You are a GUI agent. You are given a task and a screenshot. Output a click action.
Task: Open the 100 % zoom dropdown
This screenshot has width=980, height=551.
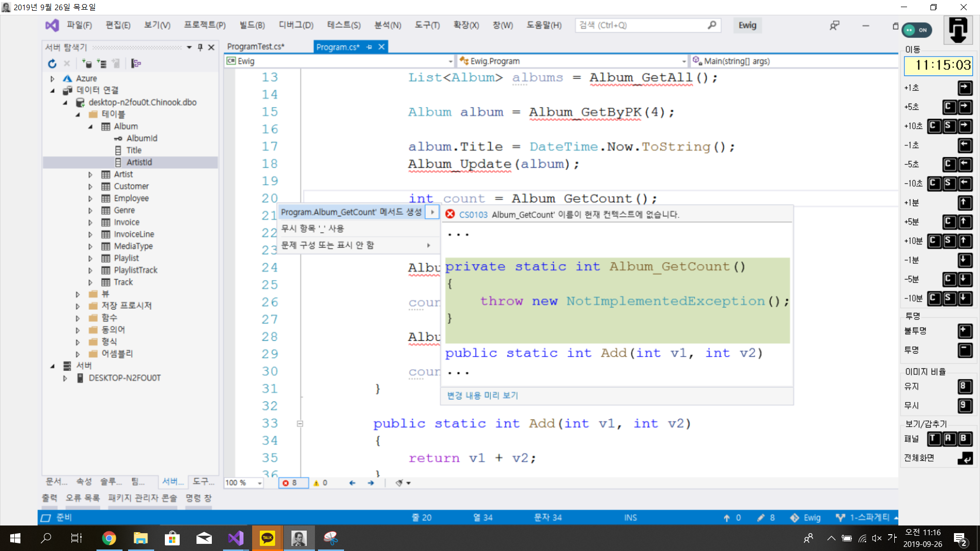click(259, 483)
